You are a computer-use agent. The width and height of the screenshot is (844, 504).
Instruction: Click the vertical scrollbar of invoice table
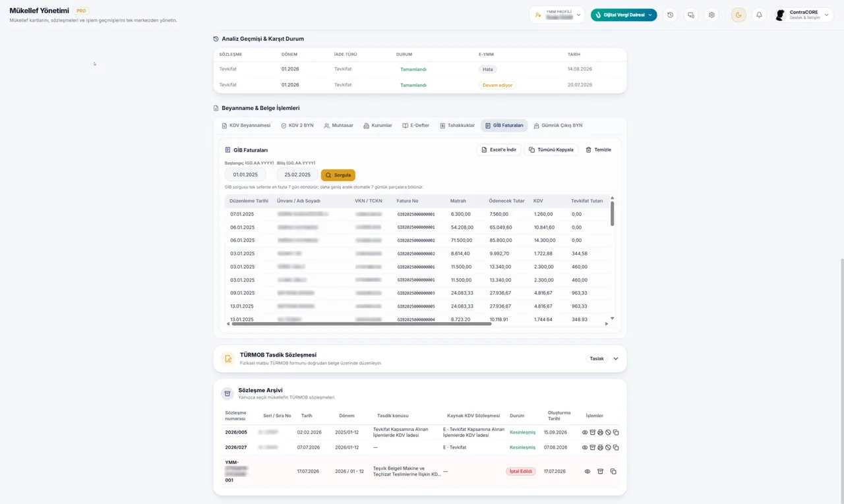click(x=612, y=213)
